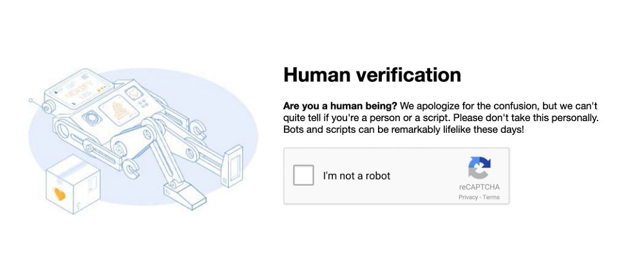Click the reCAPTCHA arrows logo

[479, 168]
